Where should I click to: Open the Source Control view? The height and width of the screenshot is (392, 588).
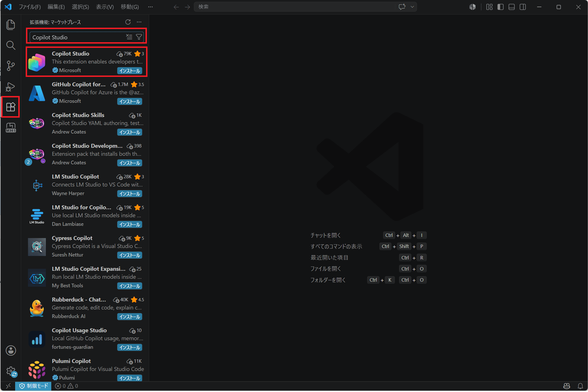pyautogui.click(x=11, y=66)
